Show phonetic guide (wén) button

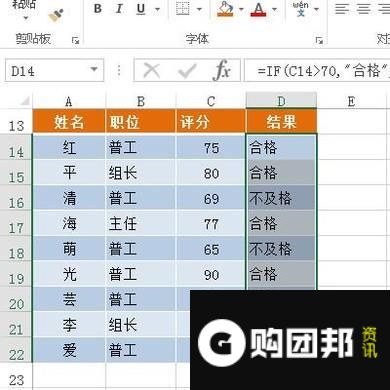pos(301,9)
